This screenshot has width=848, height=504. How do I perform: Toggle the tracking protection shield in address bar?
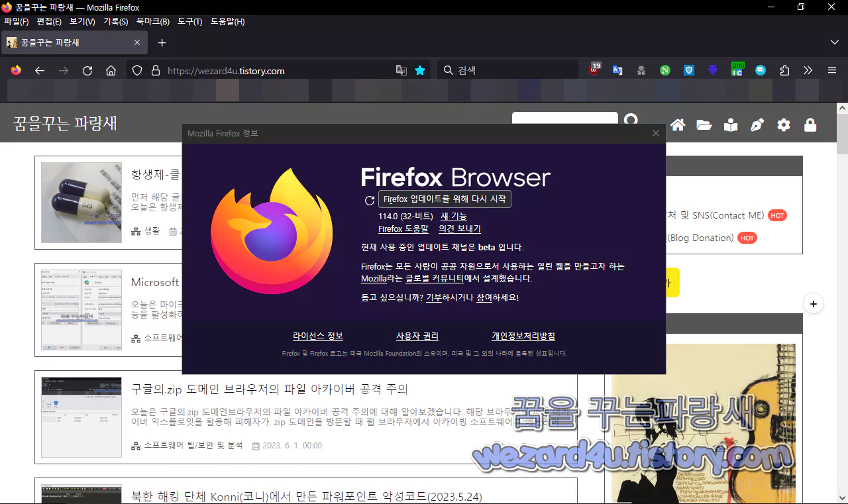pyautogui.click(x=136, y=70)
